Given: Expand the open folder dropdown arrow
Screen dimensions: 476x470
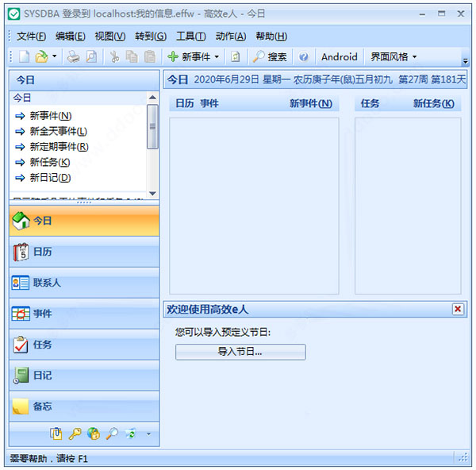Looking at the screenshot, I should tap(54, 56).
